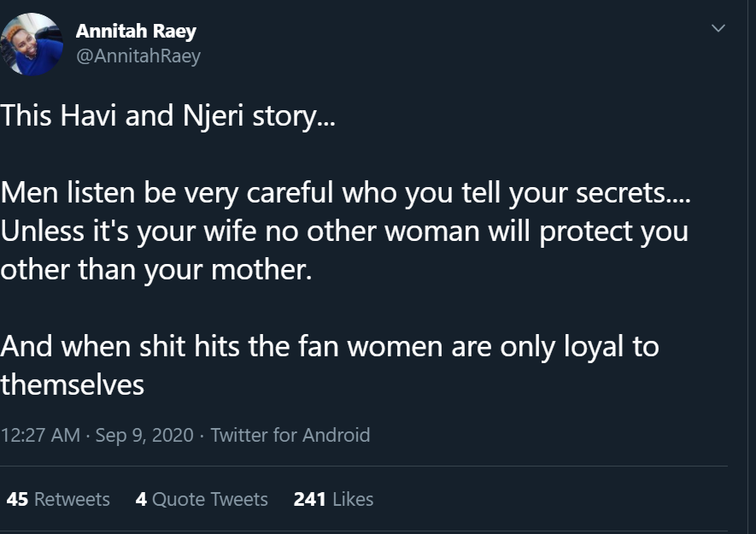Open the Annitah Raey display name link

[x=136, y=32]
